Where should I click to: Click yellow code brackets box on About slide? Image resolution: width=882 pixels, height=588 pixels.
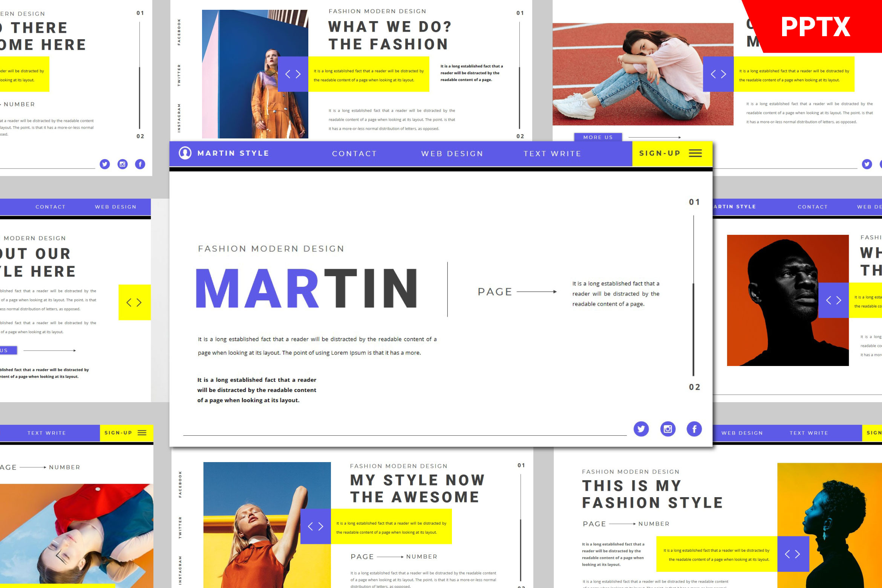click(134, 302)
